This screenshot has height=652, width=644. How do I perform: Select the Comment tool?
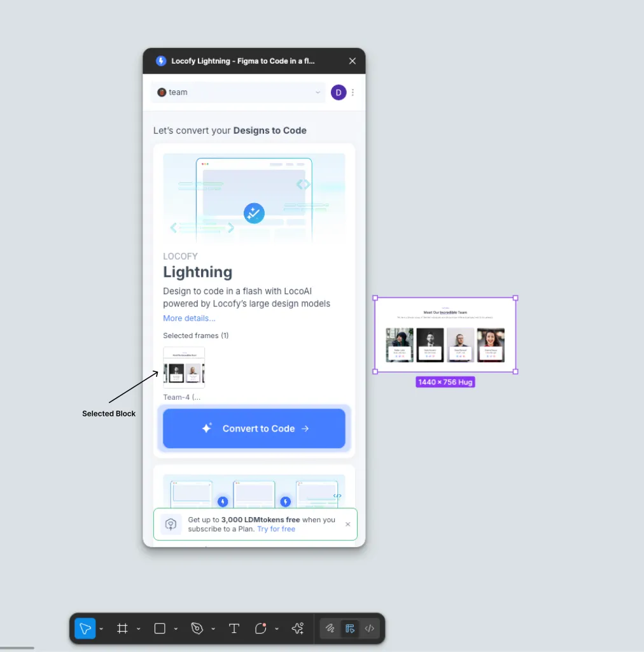260,628
